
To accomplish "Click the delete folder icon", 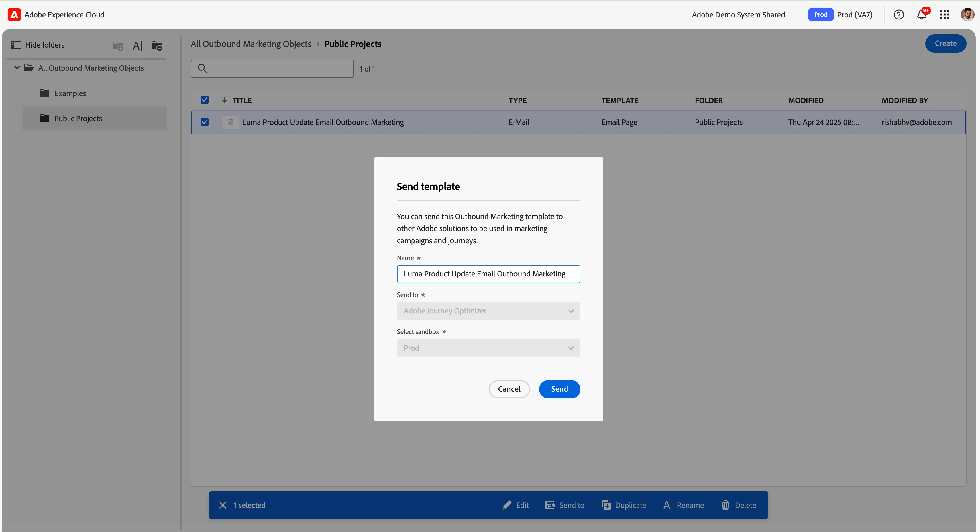I will click(157, 46).
